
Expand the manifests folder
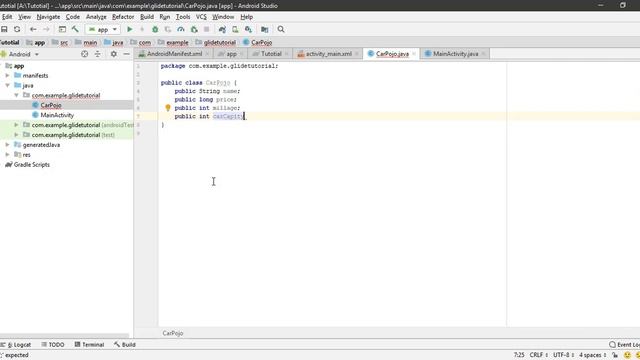(7, 76)
